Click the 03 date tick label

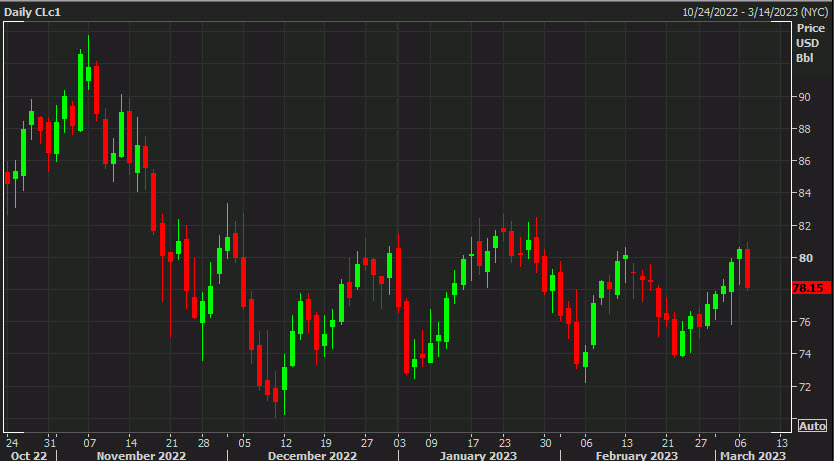click(399, 443)
